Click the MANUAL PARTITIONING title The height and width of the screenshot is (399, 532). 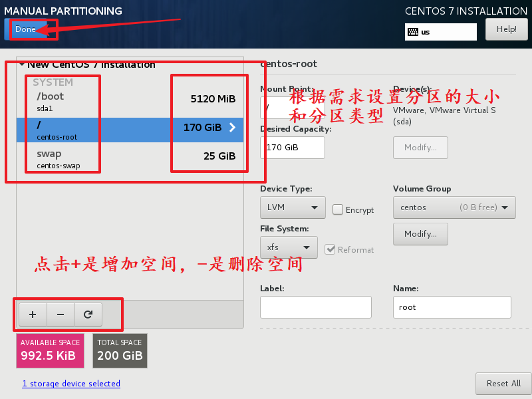pyautogui.click(x=63, y=11)
